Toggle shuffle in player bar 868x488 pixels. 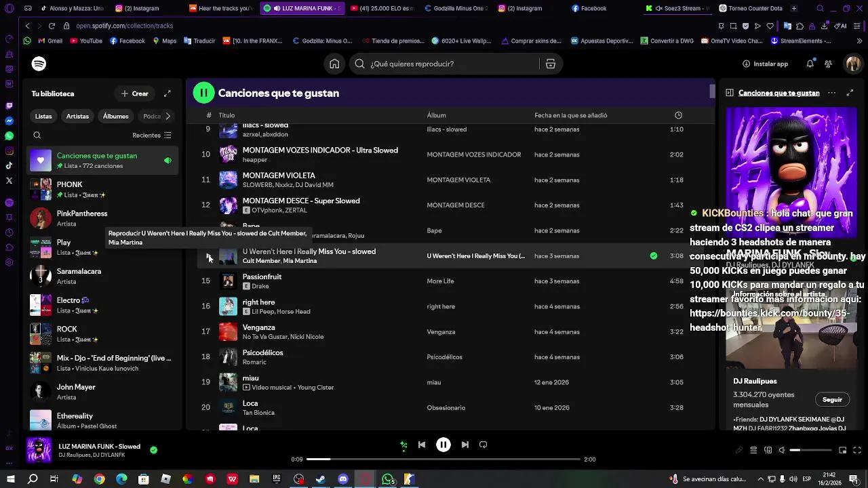coord(403,445)
